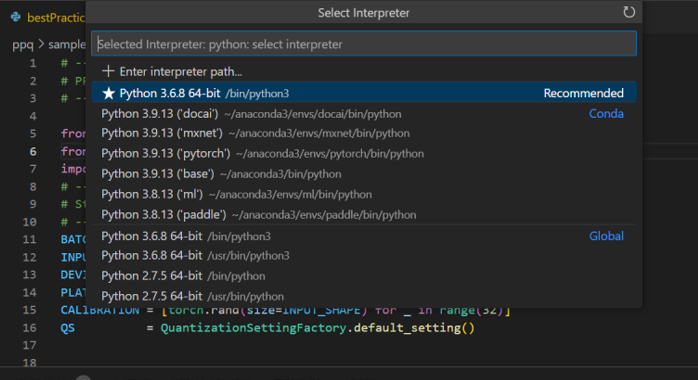Click line number 16 in the gutter
The height and width of the screenshot is (380, 698).
[x=29, y=328]
